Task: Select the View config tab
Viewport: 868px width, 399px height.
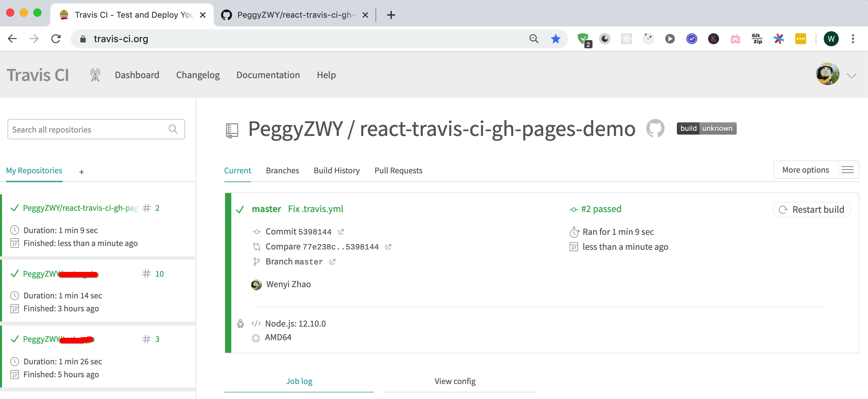Action: [455, 381]
